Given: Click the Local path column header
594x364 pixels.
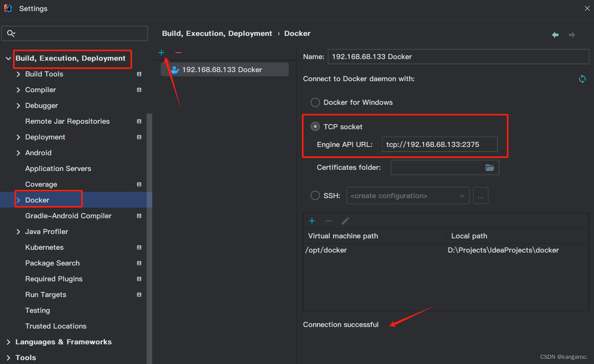Looking at the screenshot, I should [518, 236].
